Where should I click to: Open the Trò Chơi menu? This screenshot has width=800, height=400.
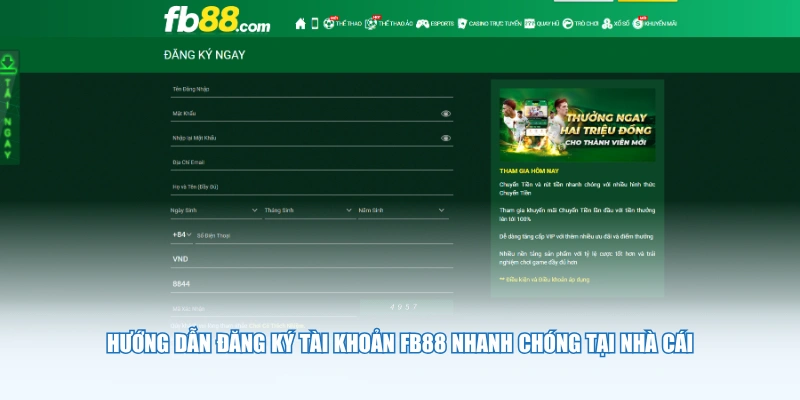pos(586,23)
